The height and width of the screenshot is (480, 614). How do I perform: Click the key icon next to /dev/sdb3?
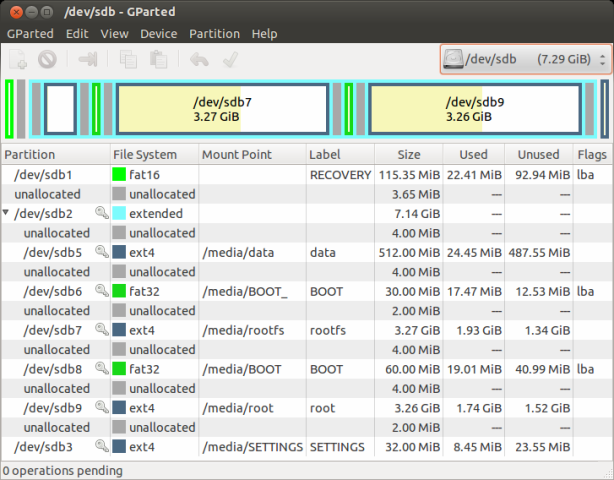coord(102,446)
